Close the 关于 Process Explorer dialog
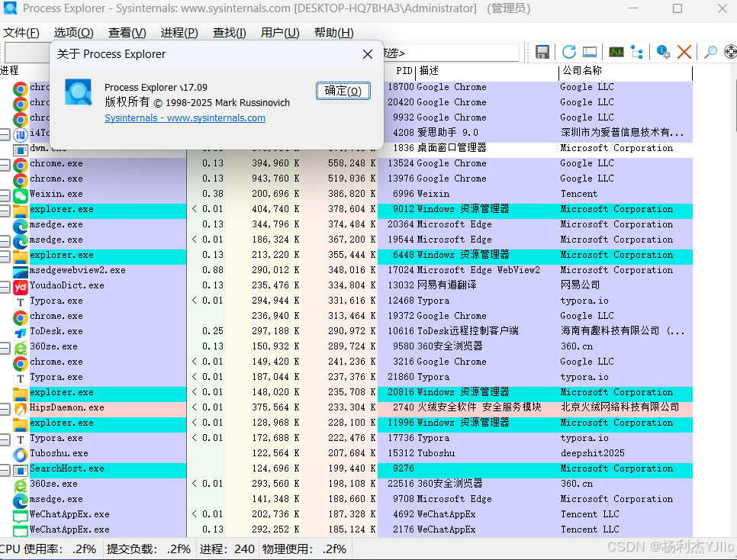The height and width of the screenshot is (560, 737). coord(368,54)
